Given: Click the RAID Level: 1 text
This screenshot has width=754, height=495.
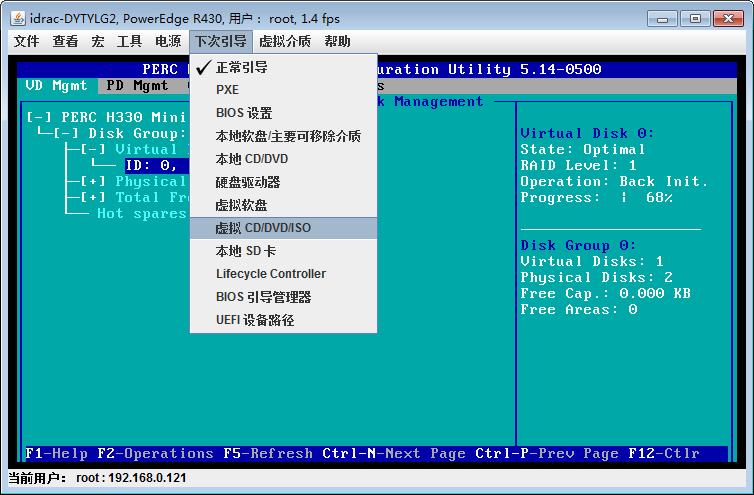Looking at the screenshot, I should 578,165.
